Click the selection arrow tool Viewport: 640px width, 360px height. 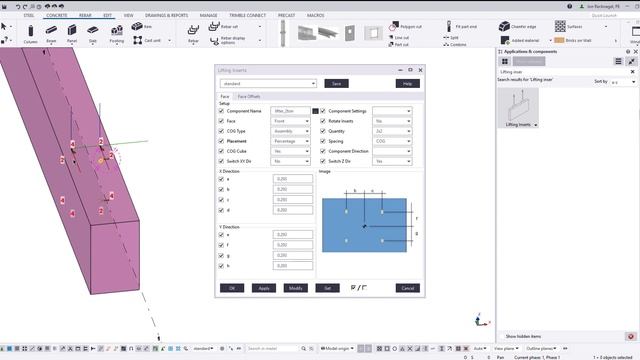[4, 27]
